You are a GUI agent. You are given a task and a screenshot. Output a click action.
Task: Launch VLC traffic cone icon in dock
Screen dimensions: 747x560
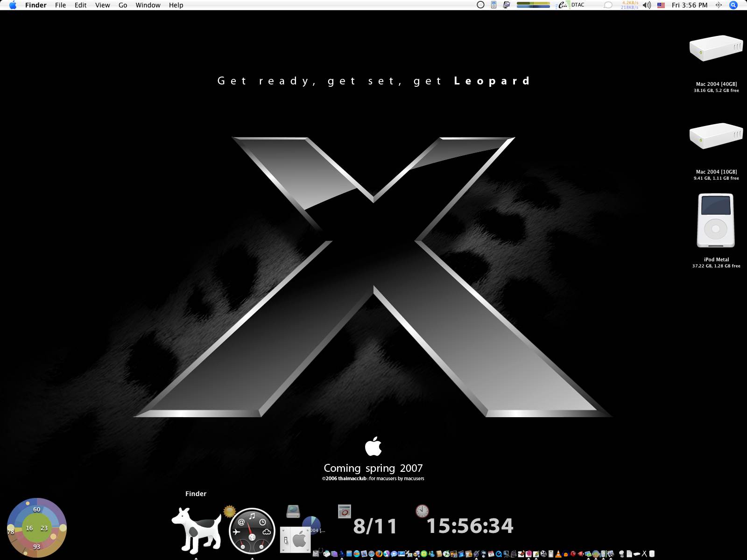(558, 553)
